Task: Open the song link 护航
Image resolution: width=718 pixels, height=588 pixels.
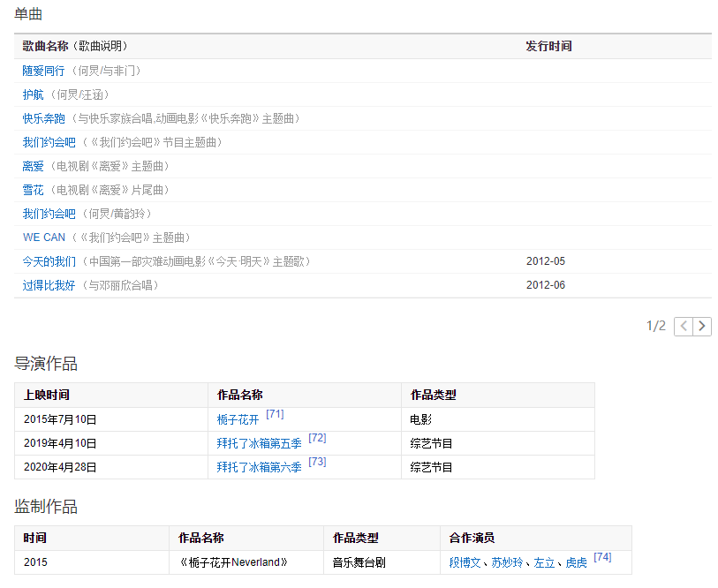Action: (x=34, y=94)
